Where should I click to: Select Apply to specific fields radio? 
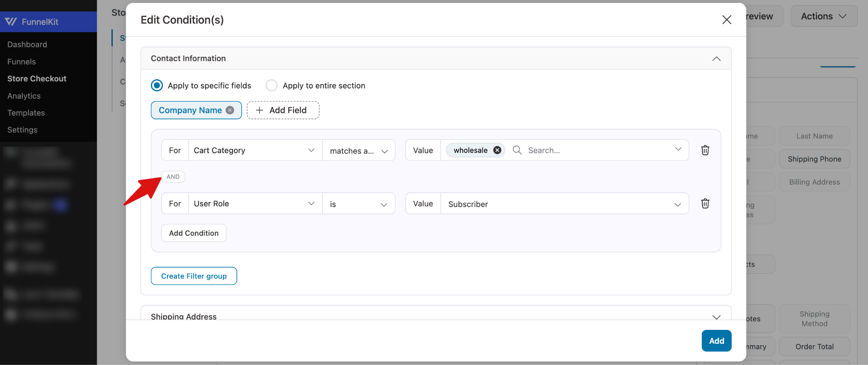coord(157,86)
